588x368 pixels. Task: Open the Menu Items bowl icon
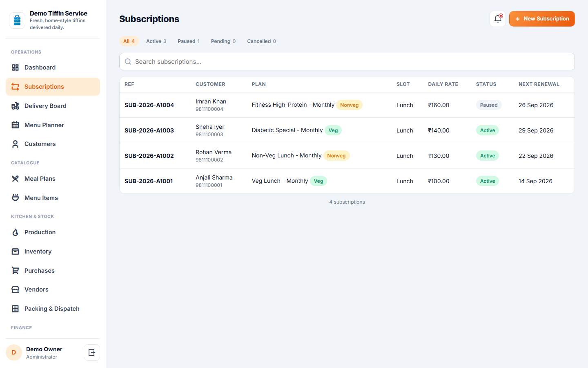coord(15,198)
